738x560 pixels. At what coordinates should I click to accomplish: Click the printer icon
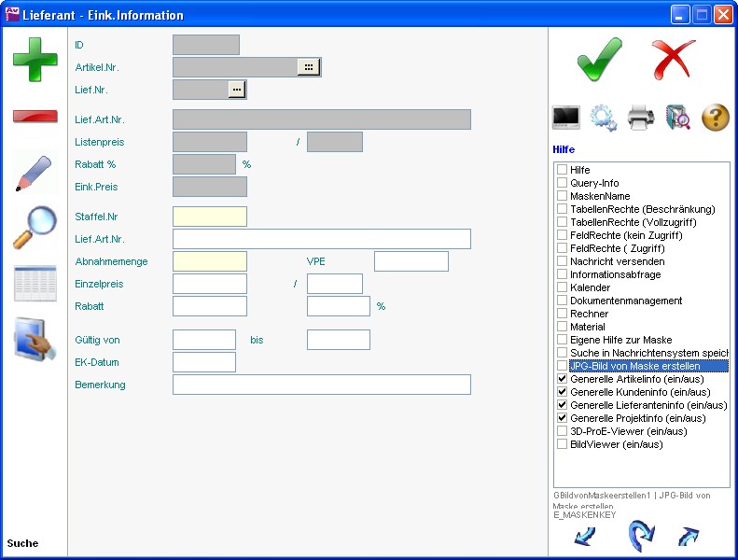[x=641, y=118]
